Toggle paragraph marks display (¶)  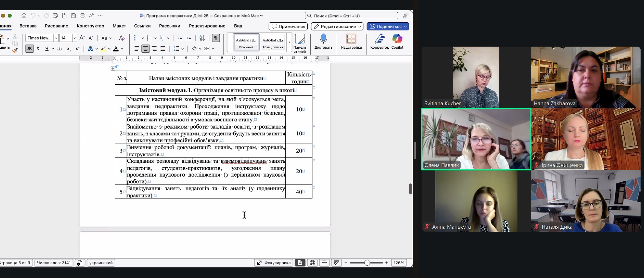(x=216, y=38)
